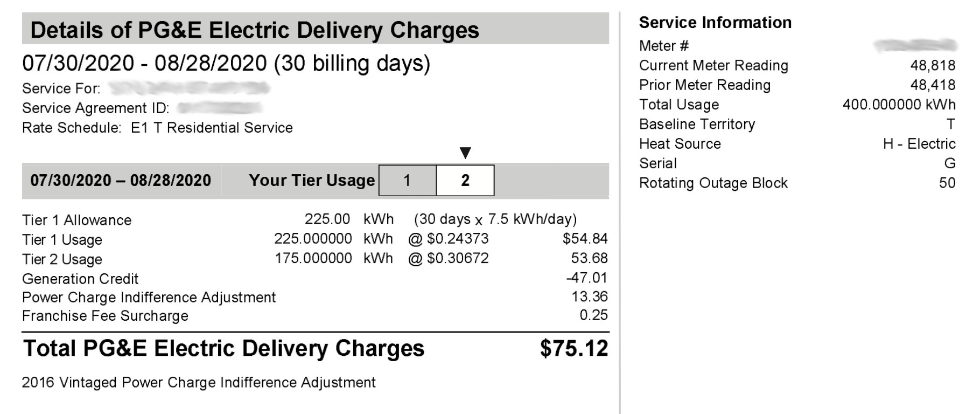980x414 pixels.
Task: Click the Details of PG&E Electric Delivery Charges header
Action: point(254,30)
